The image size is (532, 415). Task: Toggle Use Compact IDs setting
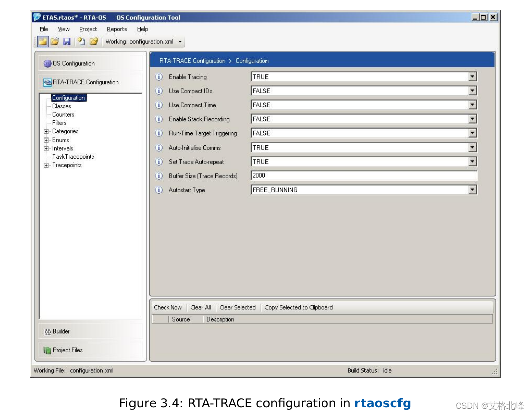click(x=472, y=90)
